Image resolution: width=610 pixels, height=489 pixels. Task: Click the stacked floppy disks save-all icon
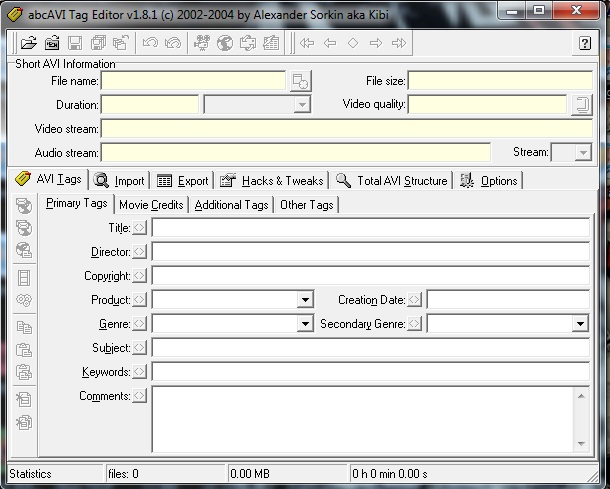pyautogui.click(x=98, y=43)
